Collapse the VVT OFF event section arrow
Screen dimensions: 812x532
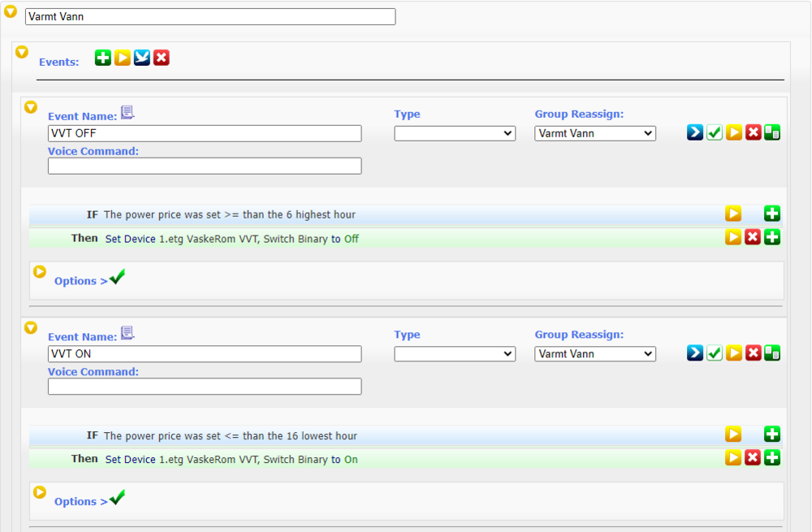(x=31, y=107)
